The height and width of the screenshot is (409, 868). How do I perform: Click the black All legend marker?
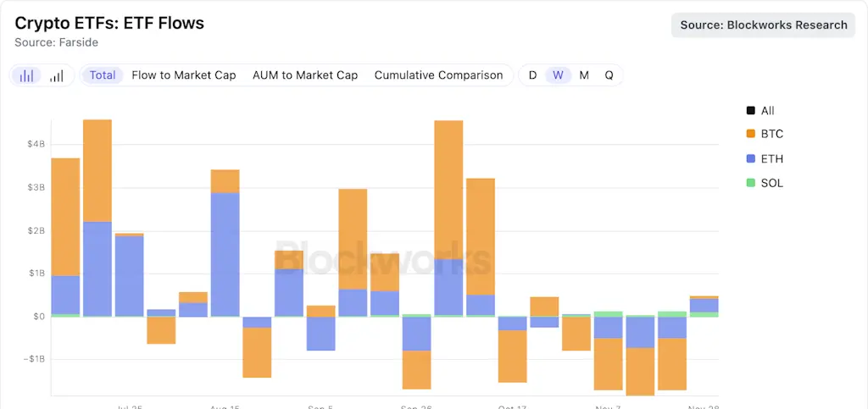point(750,111)
